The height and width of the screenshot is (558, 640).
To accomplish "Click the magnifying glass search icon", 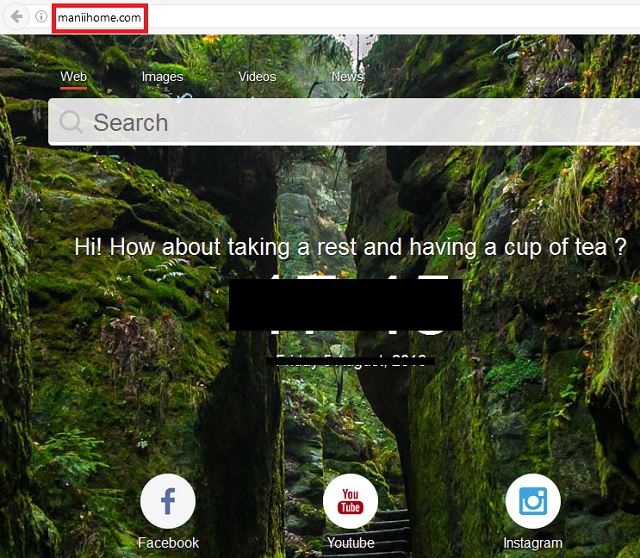I will 71,122.
